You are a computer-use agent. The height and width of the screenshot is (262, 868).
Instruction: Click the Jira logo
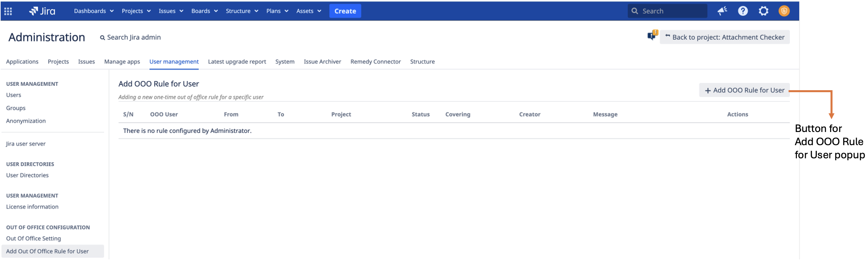42,11
